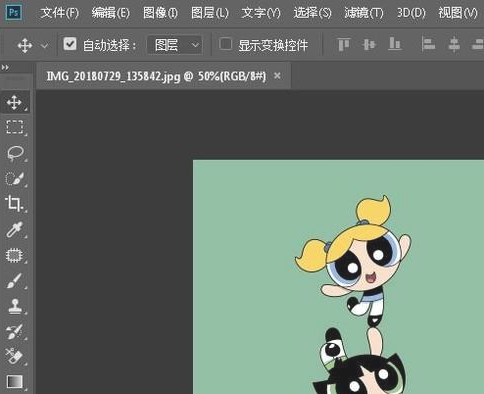Image resolution: width=484 pixels, height=394 pixels.
Task: Open the 图层 auto-select dropdown
Action: coord(175,45)
